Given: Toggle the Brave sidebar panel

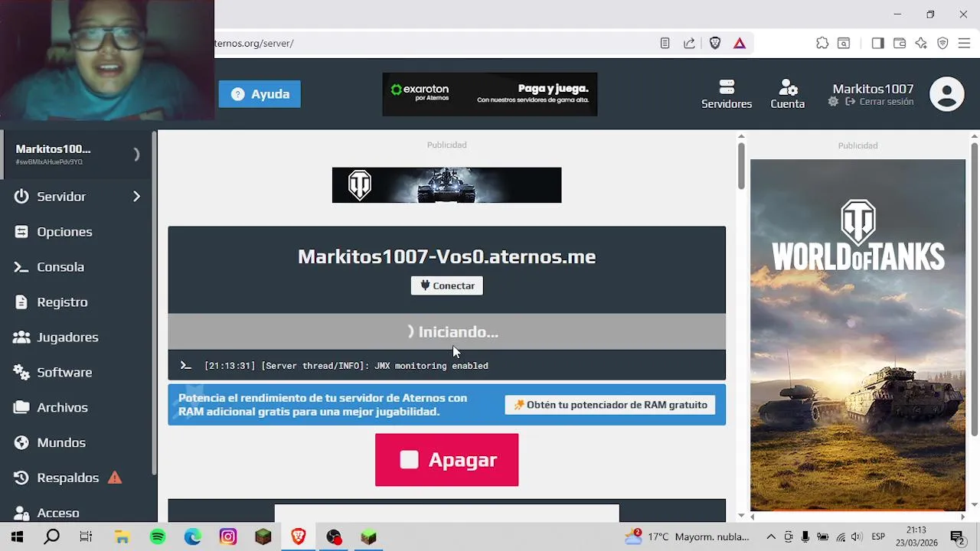Looking at the screenshot, I should tap(877, 44).
